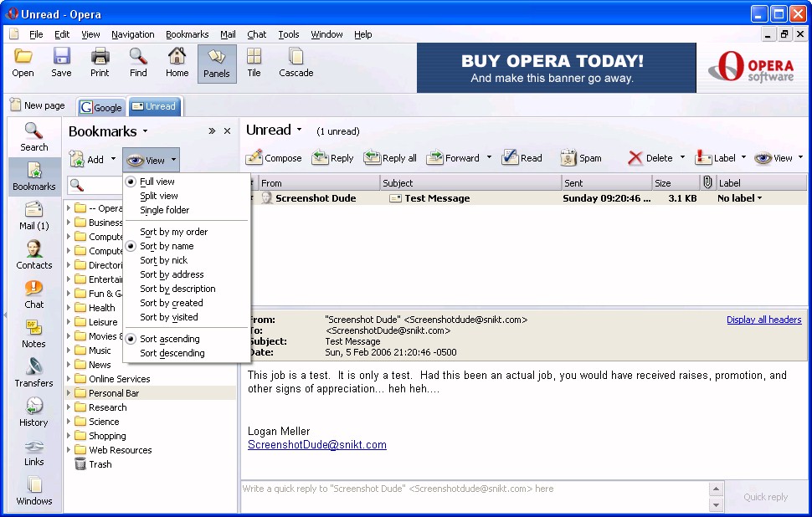The height and width of the screenshot is (517, 812).
Task: Choose Sort descending option
Action: coord(172,353)
